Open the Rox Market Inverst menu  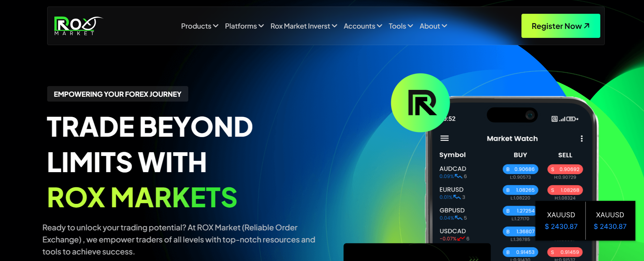(x=304, y=26)
